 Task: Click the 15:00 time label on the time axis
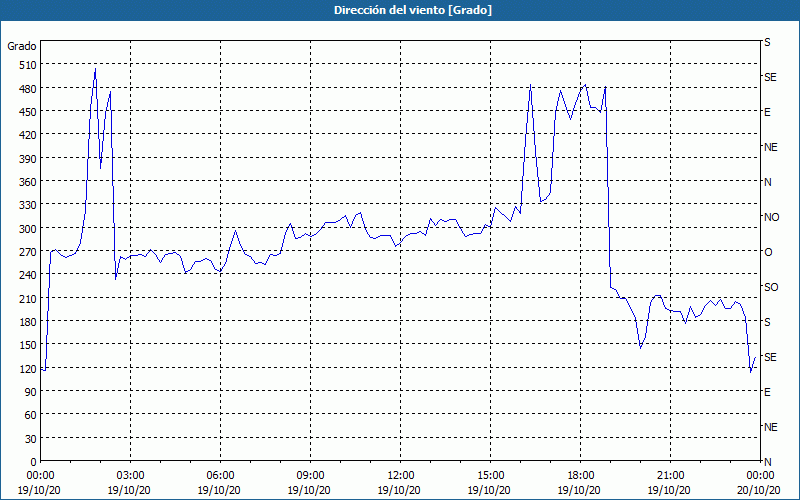pyautogui.click(x=490, y=476)
